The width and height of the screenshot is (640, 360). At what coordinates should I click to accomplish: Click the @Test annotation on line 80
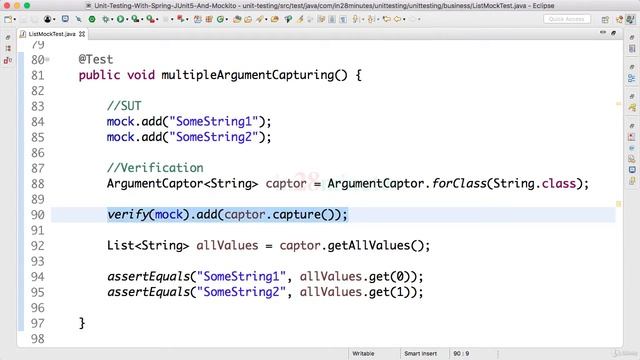click(96, 60)
